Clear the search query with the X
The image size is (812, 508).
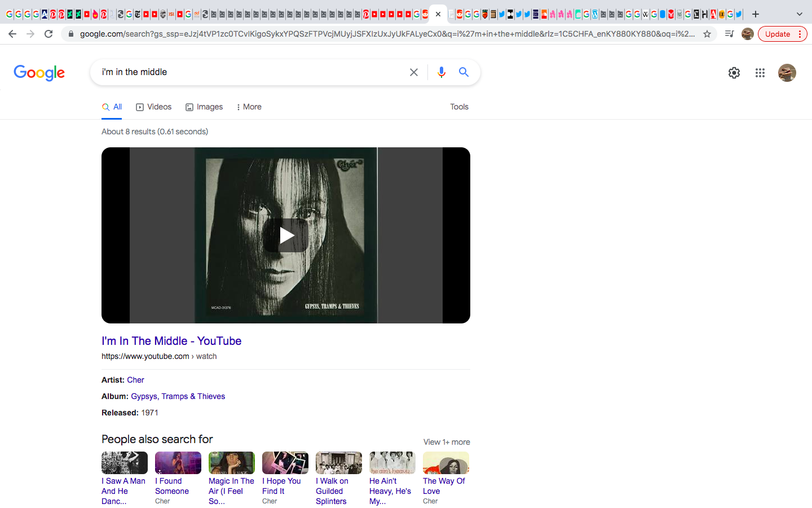click(414, 72)
